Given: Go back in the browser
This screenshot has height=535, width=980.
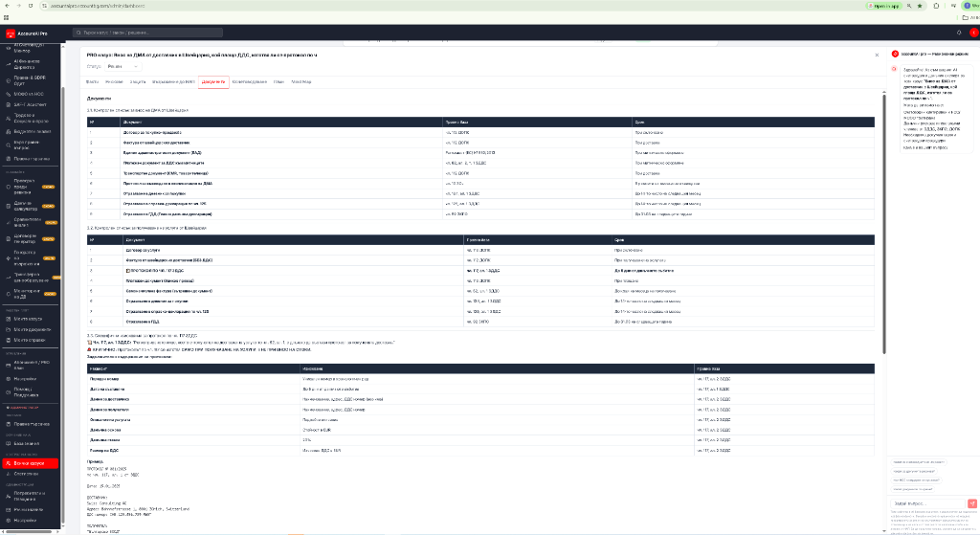Looking at the screenshot, I should pyautogui.click(x=7, y=6).
